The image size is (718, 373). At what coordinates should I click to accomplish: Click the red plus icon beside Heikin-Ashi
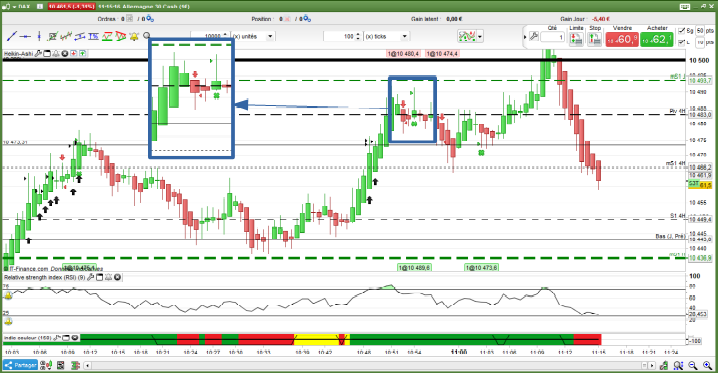click(x=73, y=54)
